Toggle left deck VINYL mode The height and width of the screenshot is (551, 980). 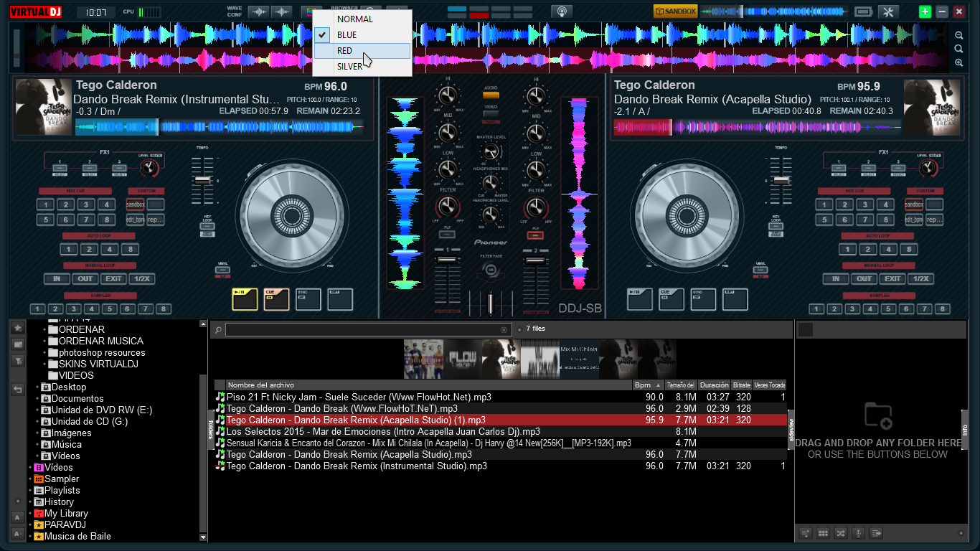(222, 270)
